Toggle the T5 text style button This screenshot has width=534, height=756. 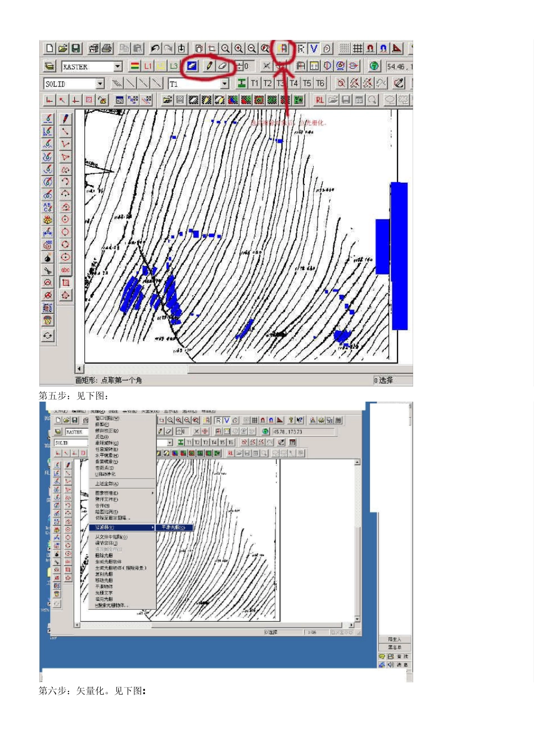tap(307, 83)
